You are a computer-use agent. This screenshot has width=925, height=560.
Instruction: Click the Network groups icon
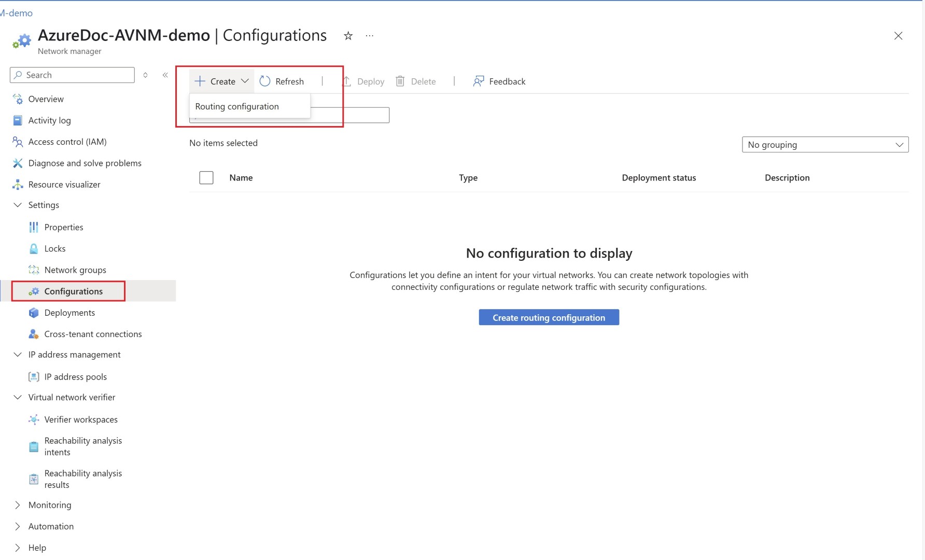point(34,270)
